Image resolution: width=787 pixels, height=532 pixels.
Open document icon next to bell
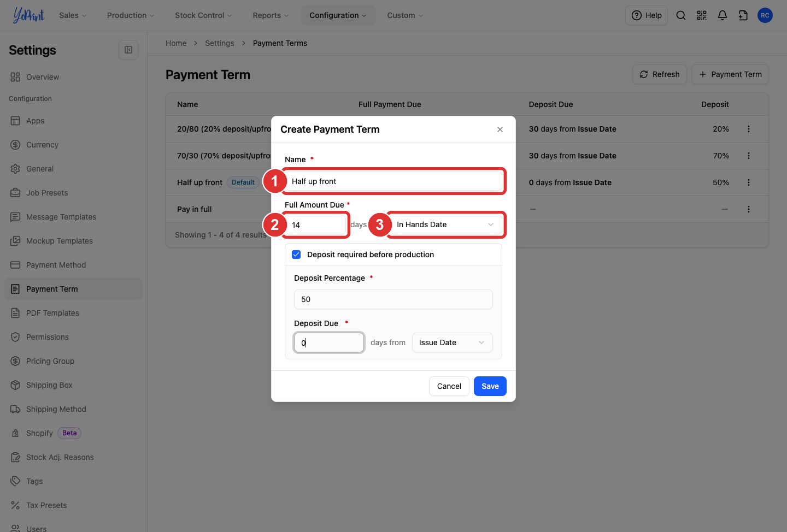(743, 15)
